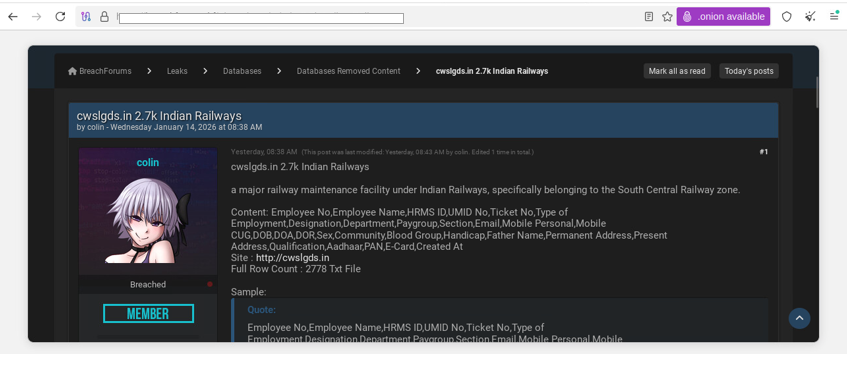Click the .onion available button

pos(723,17)
